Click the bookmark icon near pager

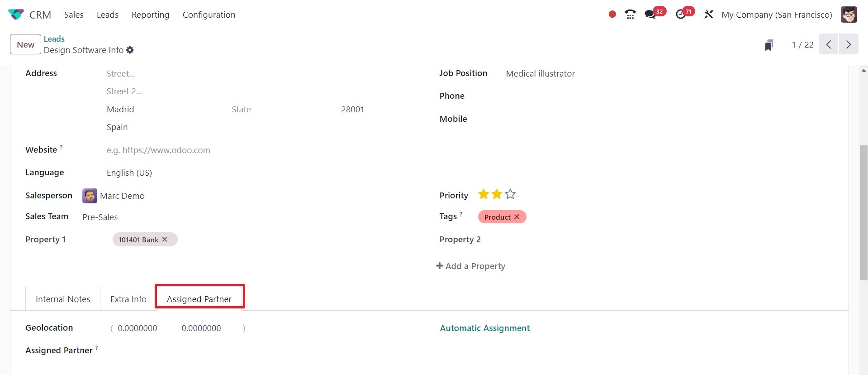769,45
